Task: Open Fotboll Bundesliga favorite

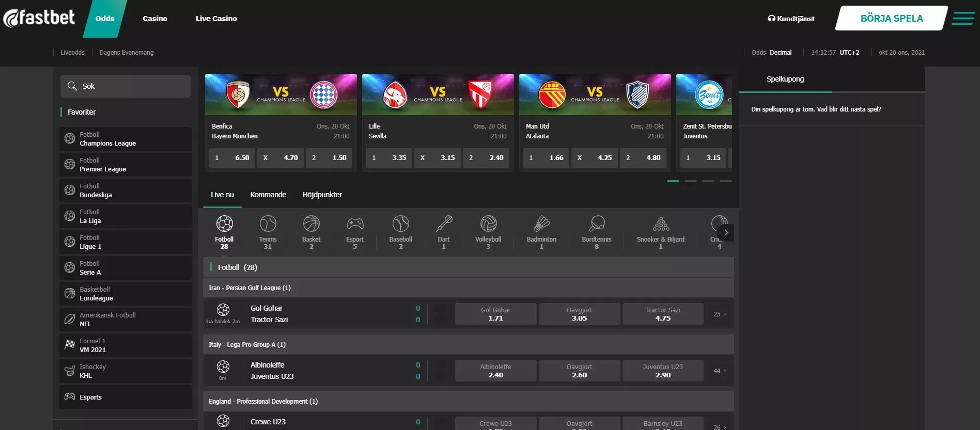Action: 126,190
